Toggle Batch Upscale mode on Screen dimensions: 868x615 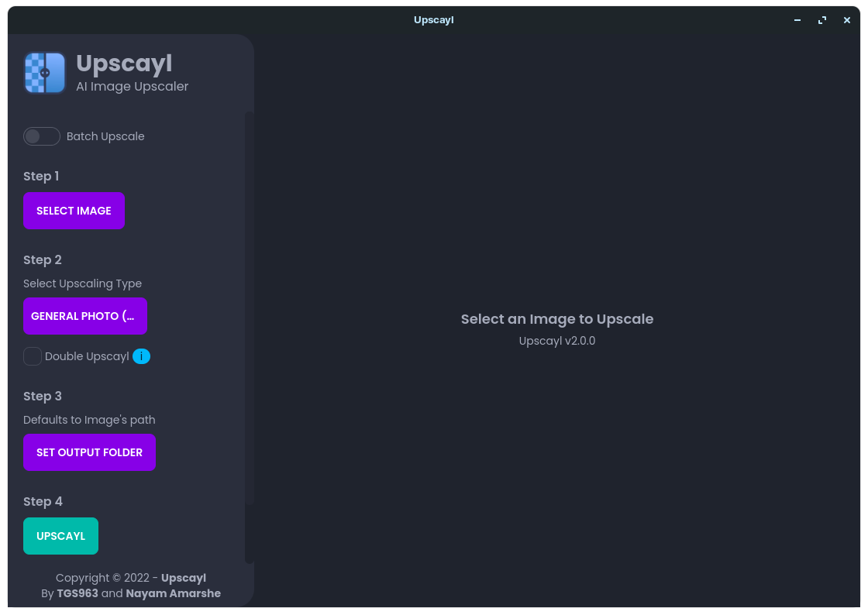click(x=42, y=136)
